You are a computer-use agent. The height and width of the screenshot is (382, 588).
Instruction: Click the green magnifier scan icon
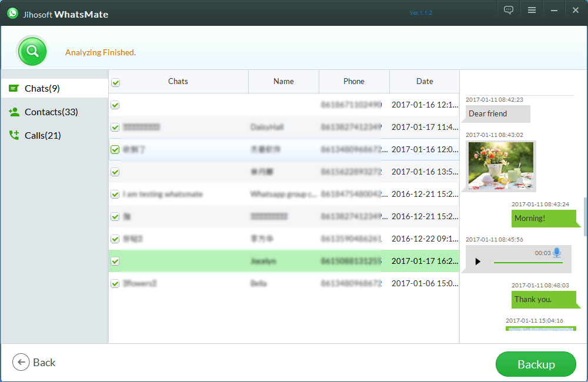[x=32, y=51]
